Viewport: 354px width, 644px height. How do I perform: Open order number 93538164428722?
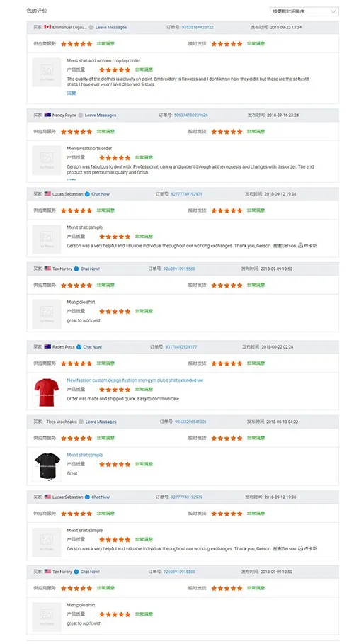[198, 27]
